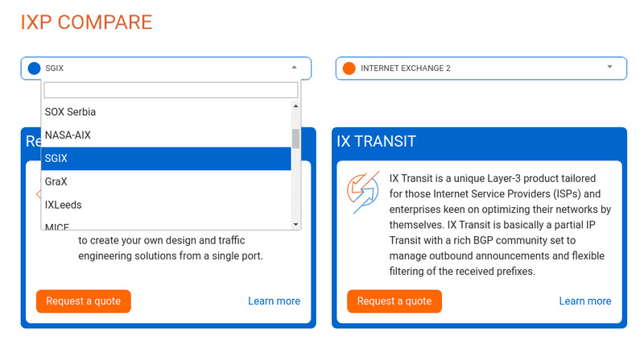
Task: Click the IX Transit arrows icon
Action: tap(362, 191)
